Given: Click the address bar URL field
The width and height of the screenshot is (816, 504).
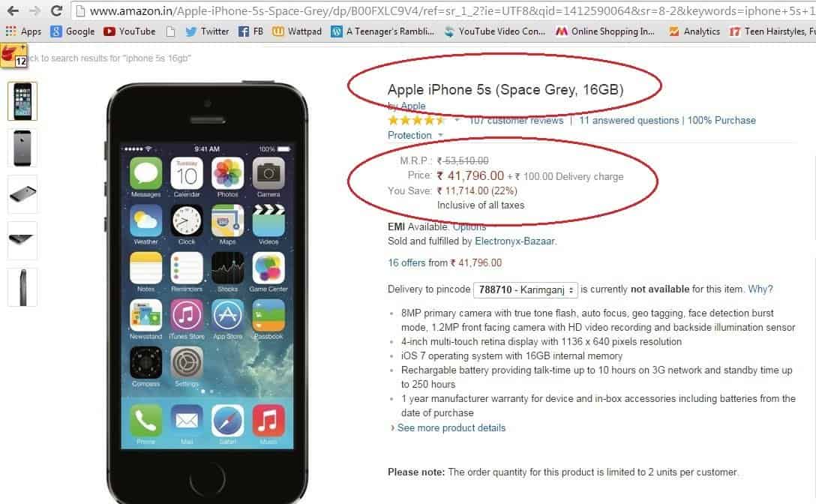Looking at the screenshot, I should click(442, 11).
